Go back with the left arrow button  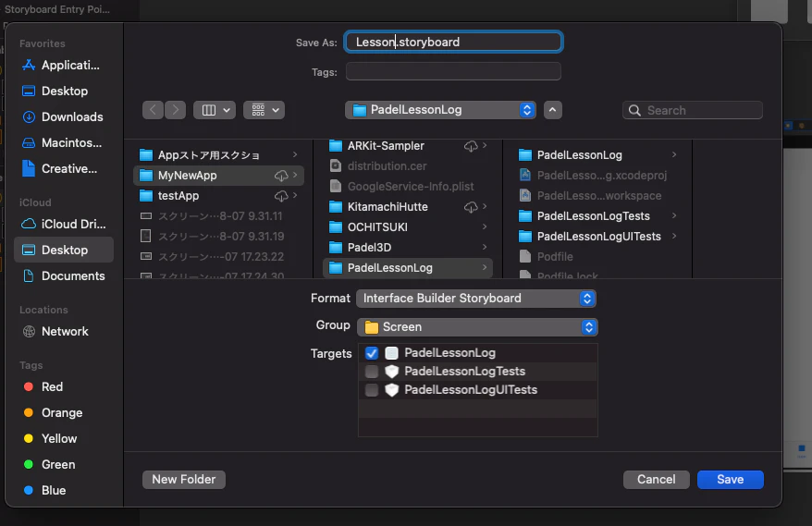pos(153,110)
